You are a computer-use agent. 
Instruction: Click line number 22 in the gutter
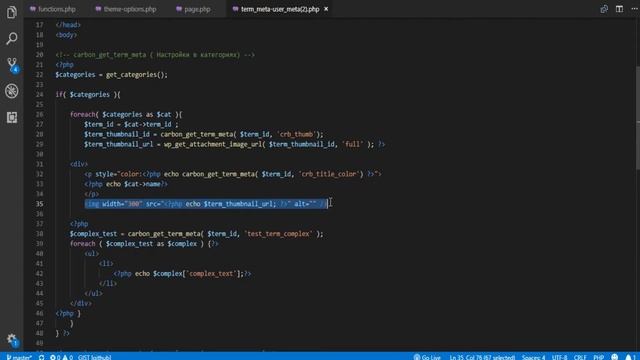coord(39,75)
